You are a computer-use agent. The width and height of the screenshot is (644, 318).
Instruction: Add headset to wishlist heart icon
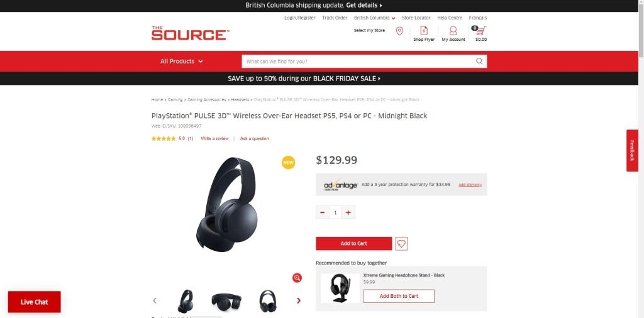pyautogui.click(x=401, y=244)
